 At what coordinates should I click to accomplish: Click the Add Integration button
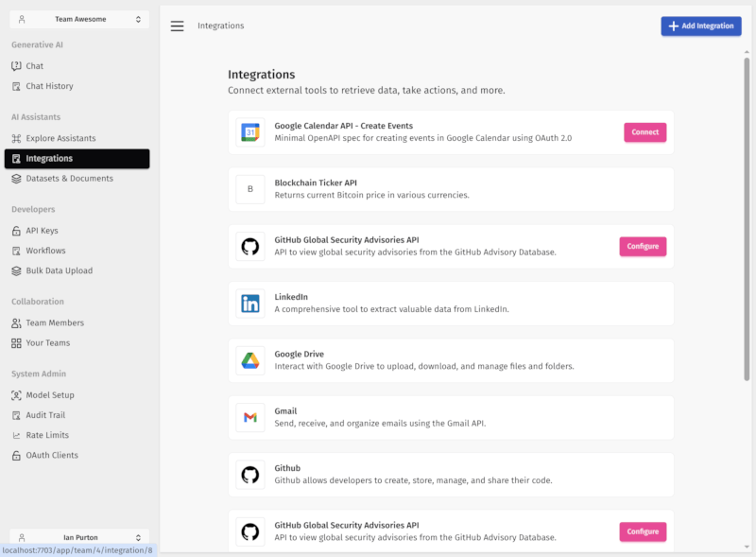click(701, 26)
